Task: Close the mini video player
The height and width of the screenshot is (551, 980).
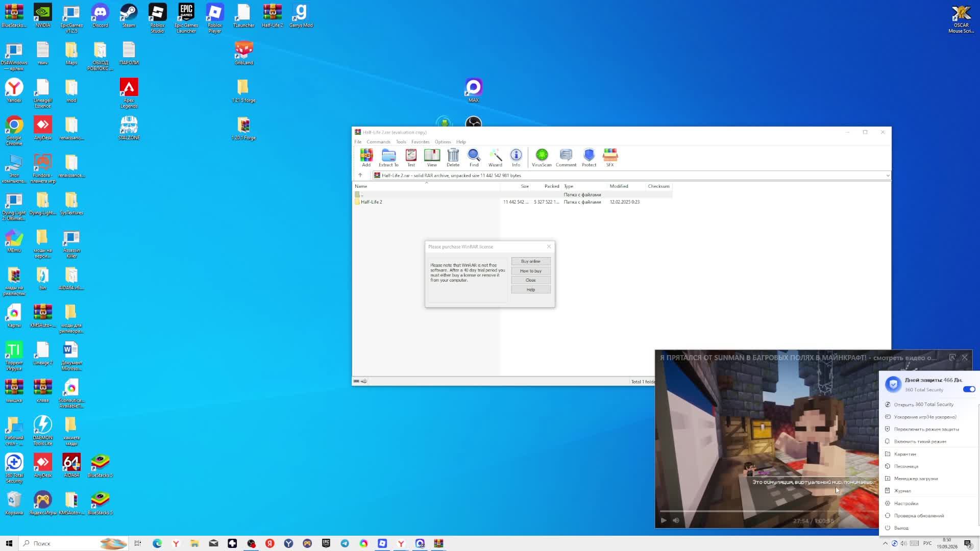Action: [x=965, y=358]
